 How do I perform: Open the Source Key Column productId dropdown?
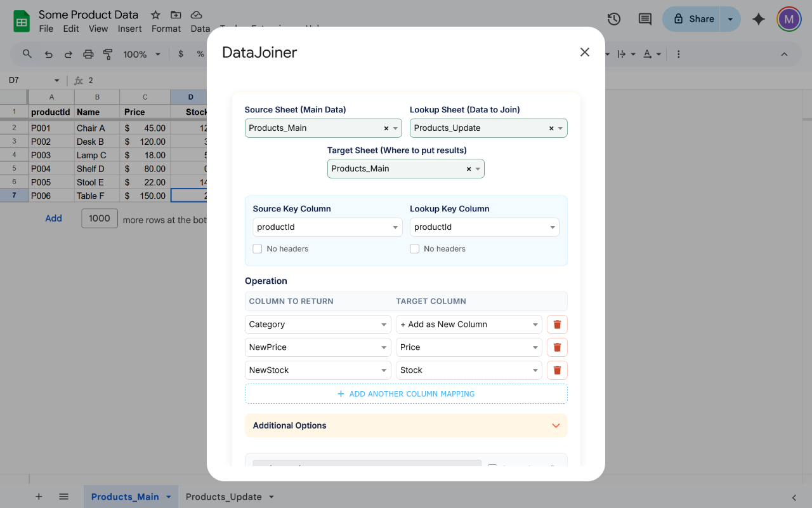[327, 227]
